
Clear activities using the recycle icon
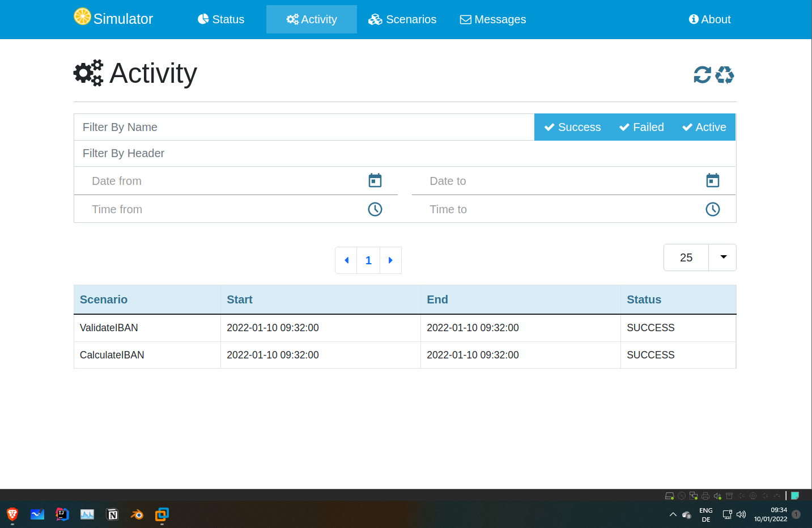point(725,74)
